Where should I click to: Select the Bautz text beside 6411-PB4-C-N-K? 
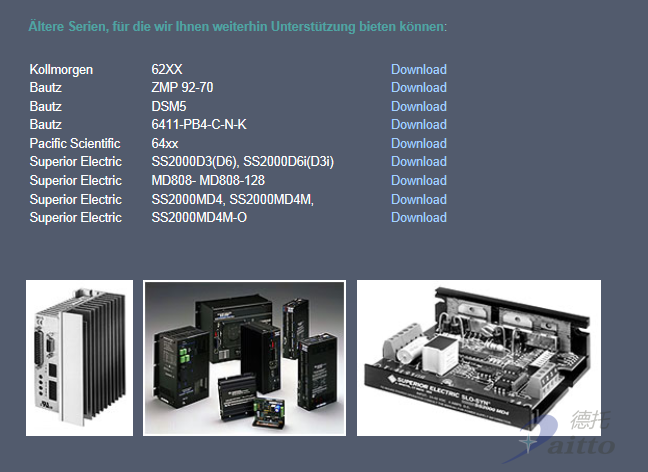click(45, 125)
